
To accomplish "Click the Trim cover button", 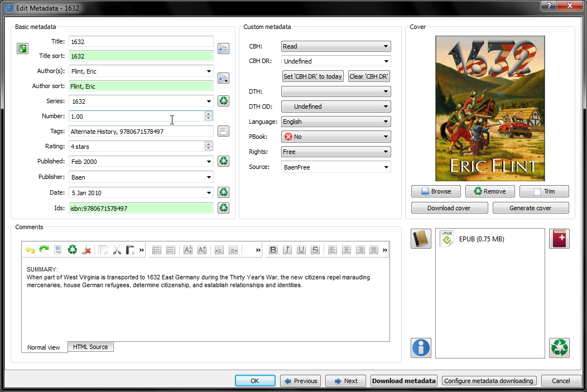I will [x=545, y=191].
